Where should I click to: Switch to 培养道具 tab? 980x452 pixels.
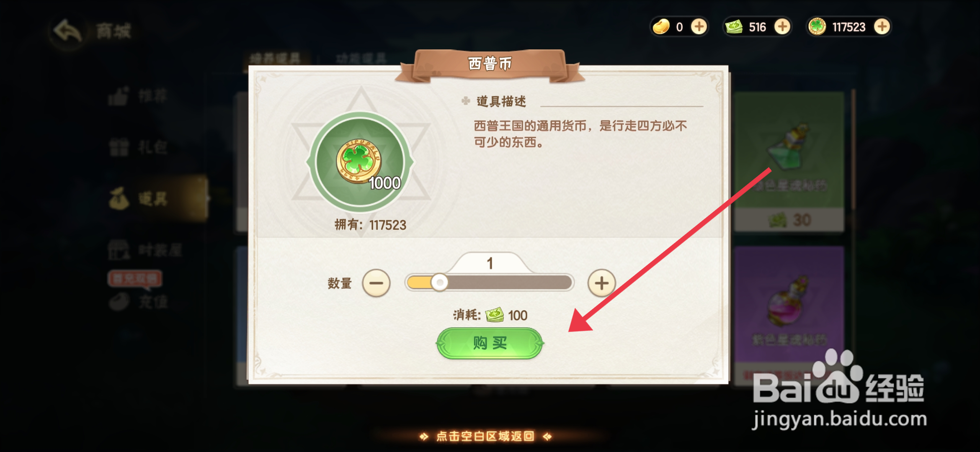click(275, 59)
